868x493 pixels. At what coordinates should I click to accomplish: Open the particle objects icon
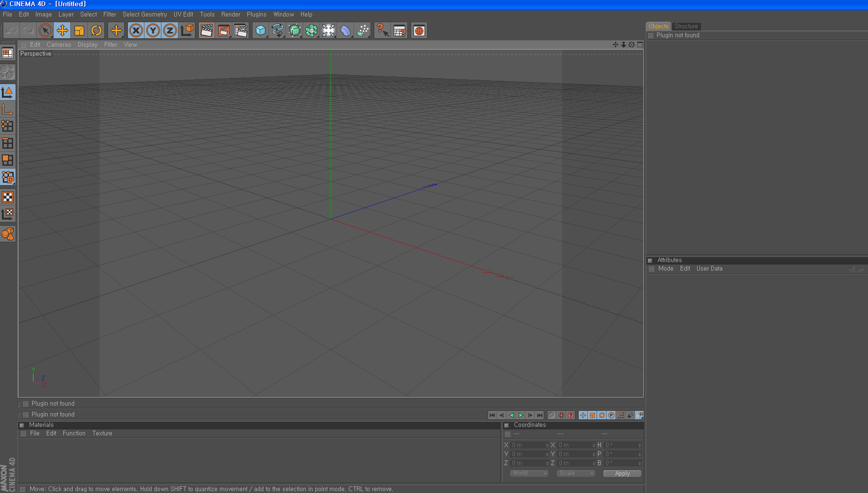coord(362,31)
